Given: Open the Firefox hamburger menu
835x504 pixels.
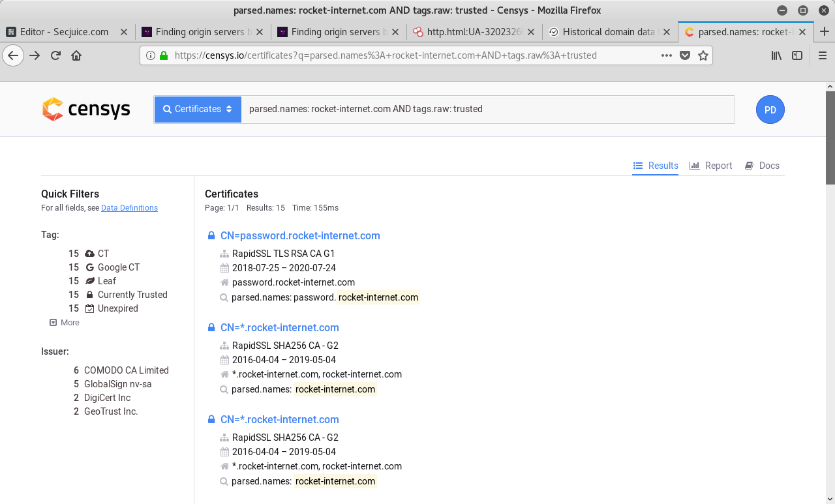Looking at the screenshot, I should [x=823, y=55].
